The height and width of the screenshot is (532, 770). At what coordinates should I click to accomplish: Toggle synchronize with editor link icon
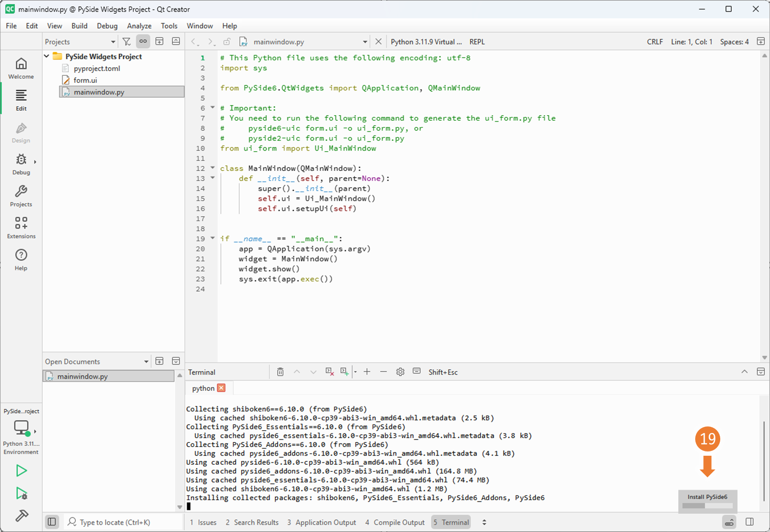point(143,42)
